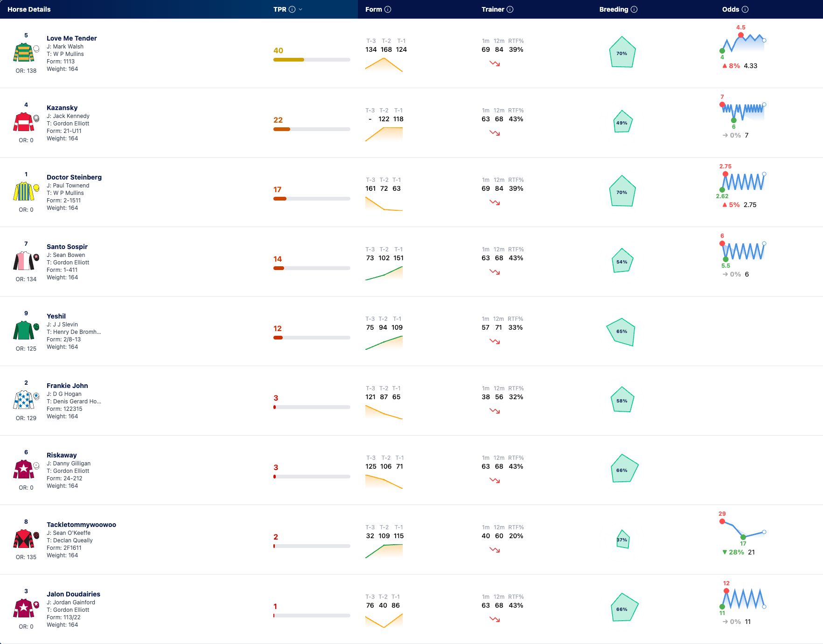Viewport: 823px width, 644px height.
Task: Open the Jalon Doudairies horse link
Action: [x=73, y=594]
